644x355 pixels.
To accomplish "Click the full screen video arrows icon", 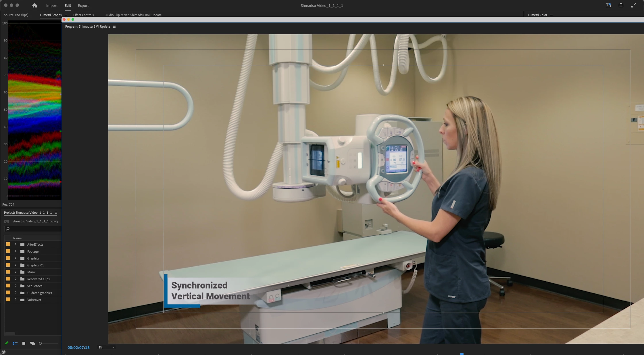I will point(633,5).
